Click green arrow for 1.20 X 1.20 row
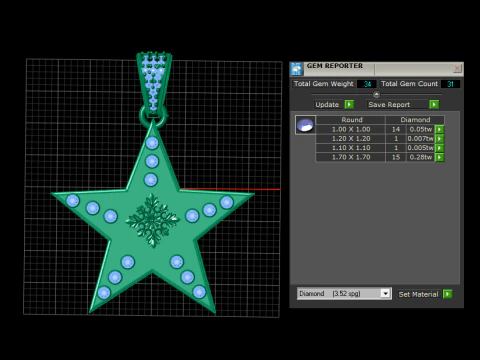The image size is (480, 360). 439,139
